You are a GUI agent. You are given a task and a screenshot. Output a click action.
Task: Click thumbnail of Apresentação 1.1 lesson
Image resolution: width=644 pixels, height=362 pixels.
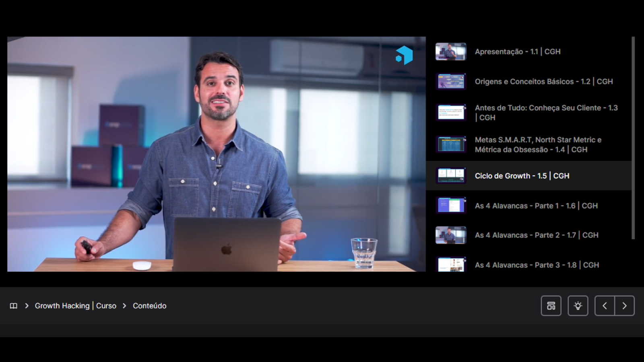pyautogui.click(x=451, y=51)
